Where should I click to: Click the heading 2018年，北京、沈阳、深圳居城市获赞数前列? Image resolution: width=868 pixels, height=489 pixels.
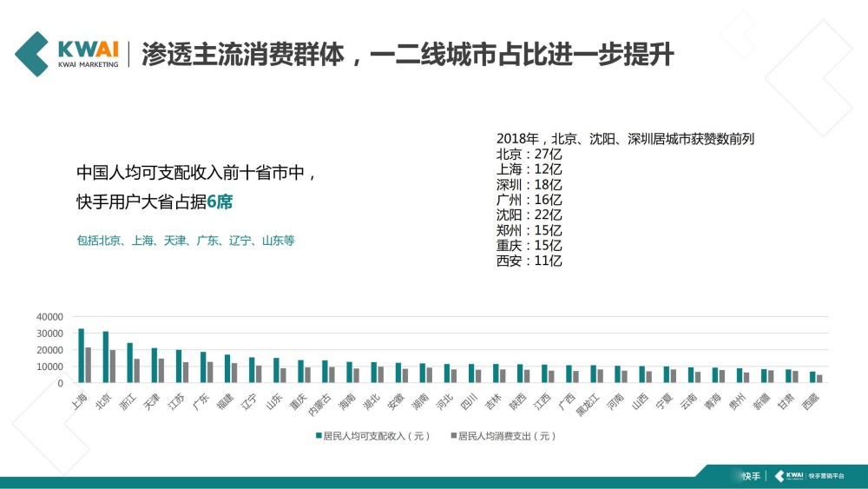click(x=625, y=139)
